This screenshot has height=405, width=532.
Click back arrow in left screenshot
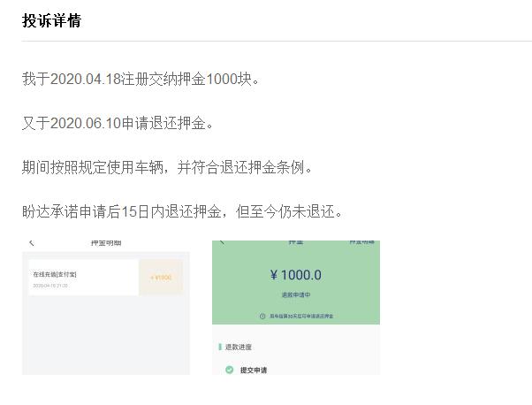point(32,242)
